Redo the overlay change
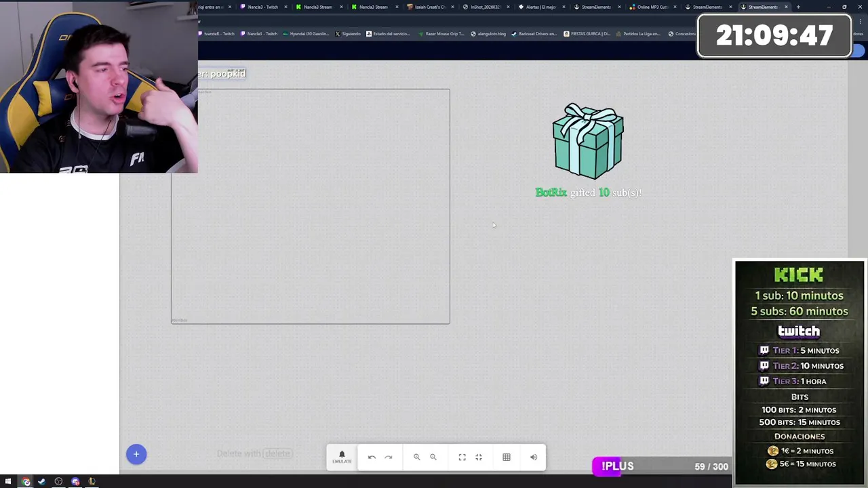The width and height of the screenshot is (868, 488). (x=389, y=457)
